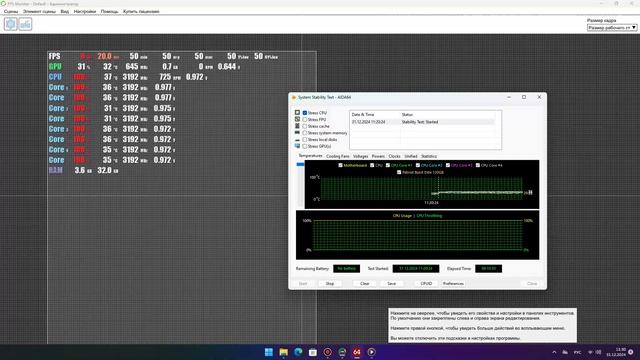Switch to the Clocks tab
Screen dimensions: 640x360
click(394, 156)
